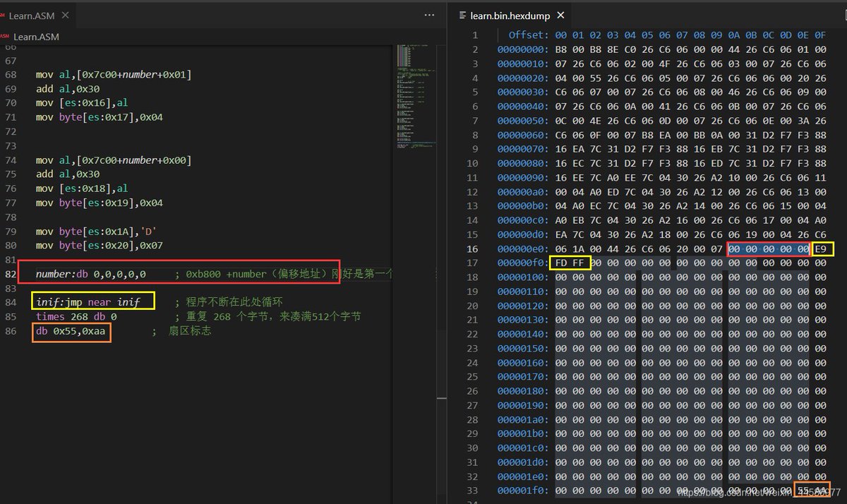
Task: Select line number 33 in hexdump gutter
Action: pyautogui.click(x=472, y=490)
